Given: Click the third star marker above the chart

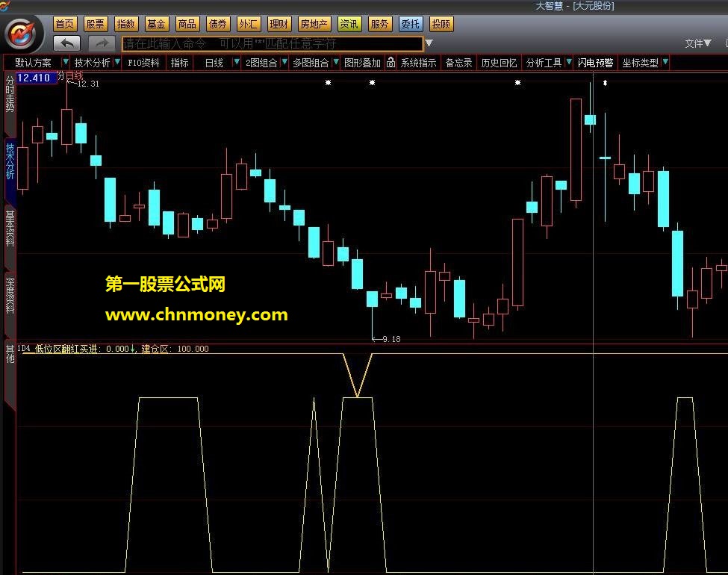Looking at the screenshot, I should (517, 83).
